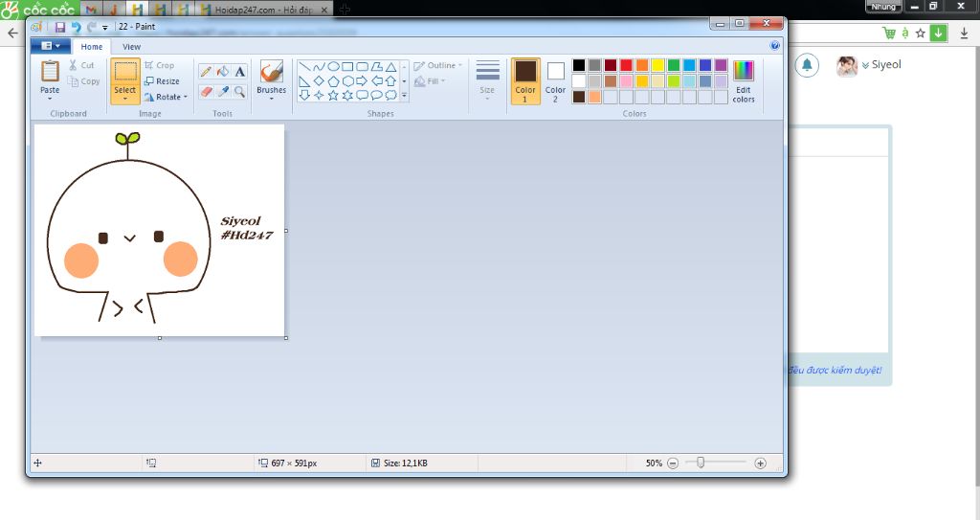Open a new browser tab with plus button

pos(344,10)
